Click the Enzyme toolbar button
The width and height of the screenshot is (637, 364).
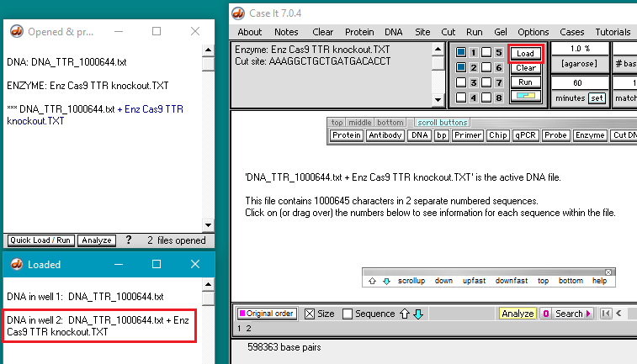pos(590,135)
